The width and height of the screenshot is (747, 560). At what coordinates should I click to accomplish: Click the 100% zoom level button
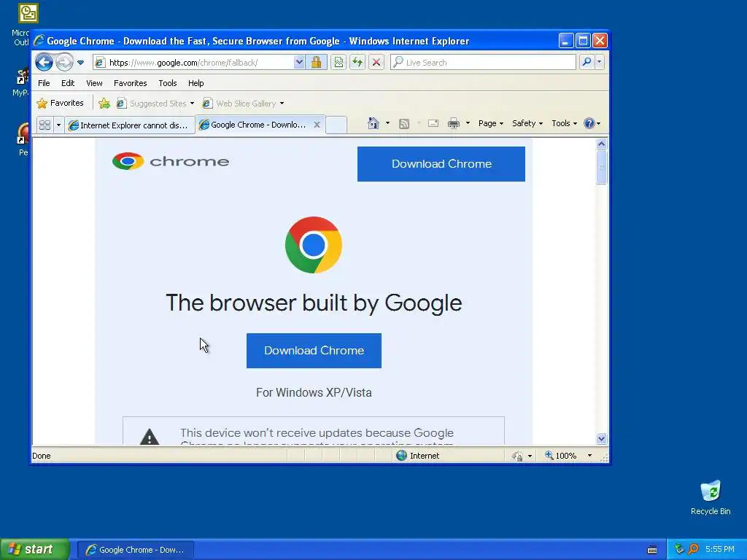(561, 456)
